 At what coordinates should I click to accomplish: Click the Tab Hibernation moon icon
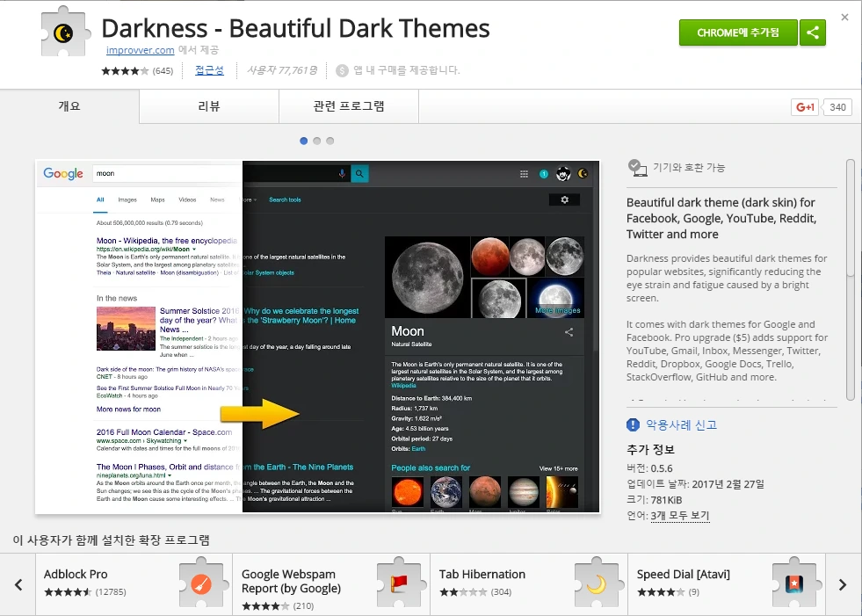(597, 583)
